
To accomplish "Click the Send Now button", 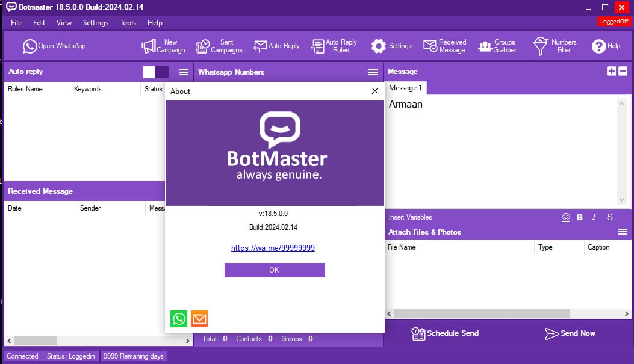I will [x=570, y=333].
